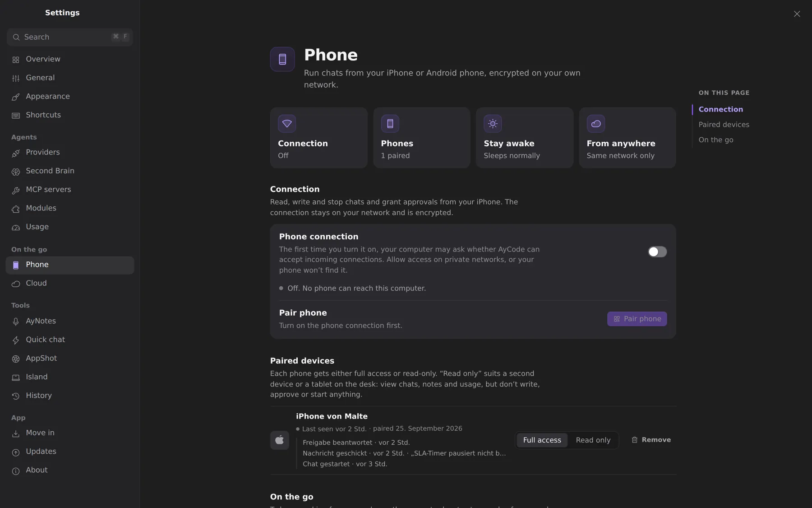Switch device access to Read only

click(593, 440)
